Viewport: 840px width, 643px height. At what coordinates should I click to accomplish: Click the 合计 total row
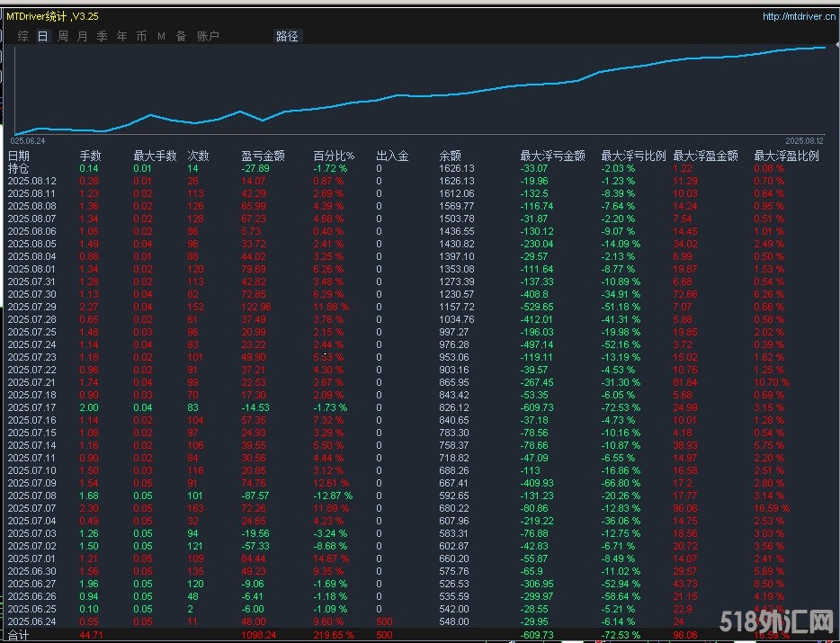[19, 634]
